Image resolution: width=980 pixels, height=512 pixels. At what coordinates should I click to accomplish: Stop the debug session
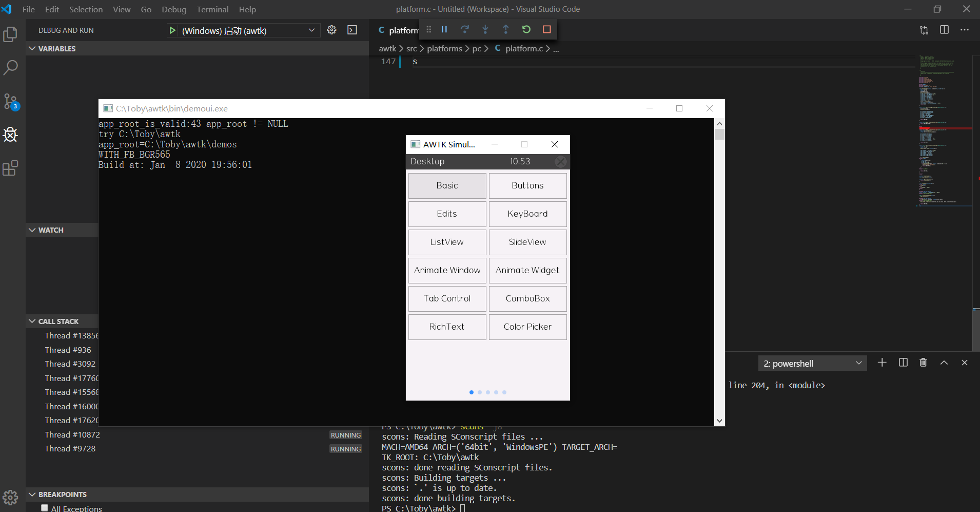click(x=547, y=29)
